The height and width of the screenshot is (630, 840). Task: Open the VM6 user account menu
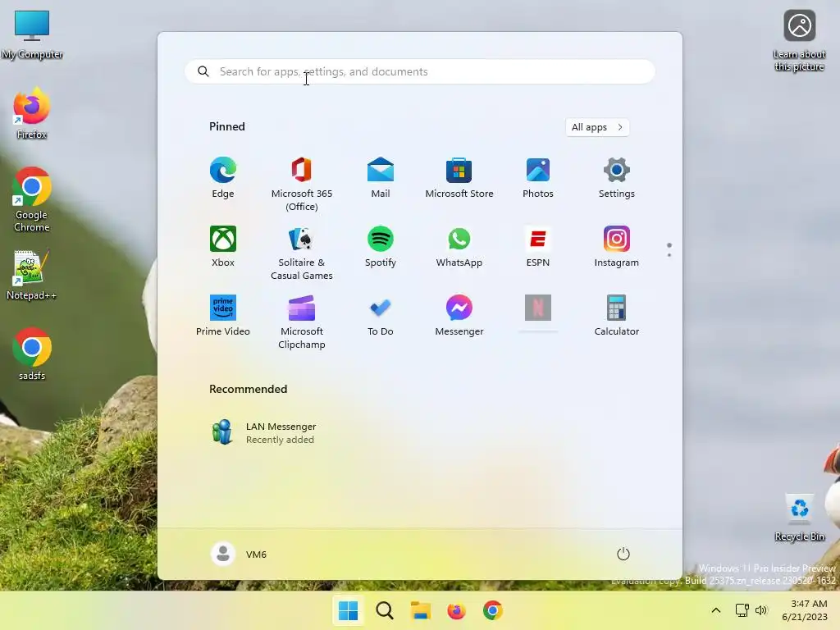tap(239, 554)
